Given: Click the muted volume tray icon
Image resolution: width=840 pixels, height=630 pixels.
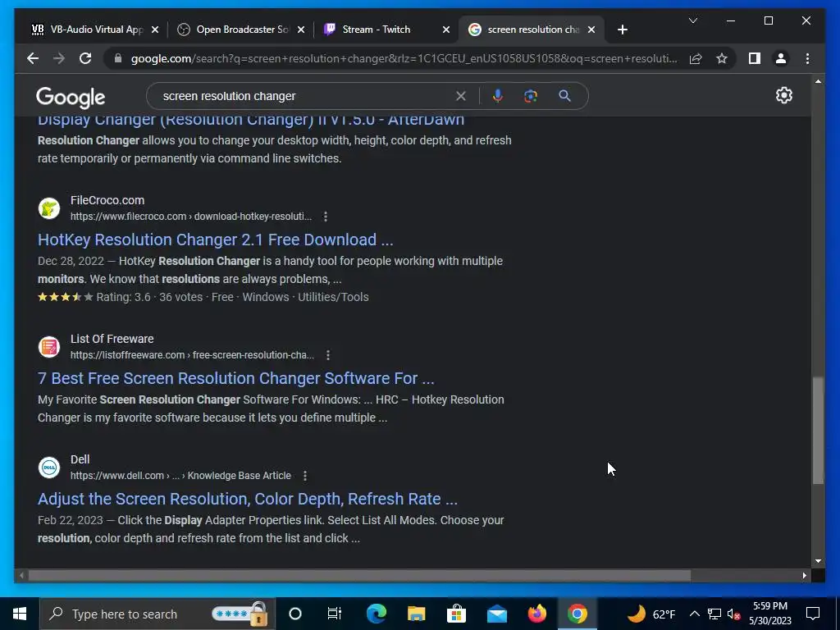Looking at the screenshot, I should point(733,614).
